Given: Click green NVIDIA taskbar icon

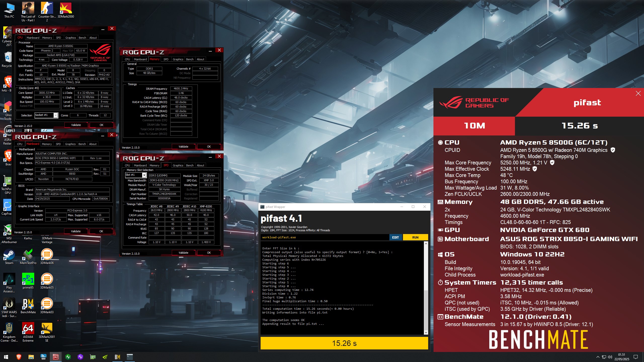Looking at the screenshot, I should click(x=105, y=357).
